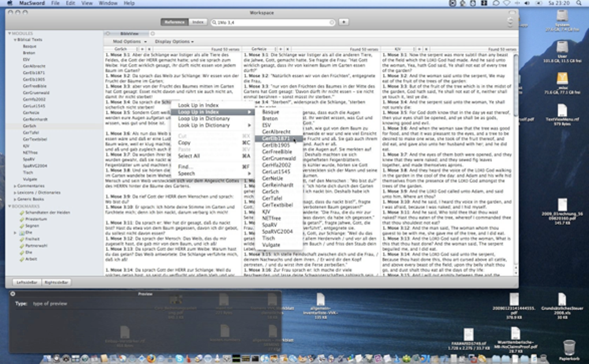Open the KJV module selector in column header

pyautogui.click(x=398, y=49)
